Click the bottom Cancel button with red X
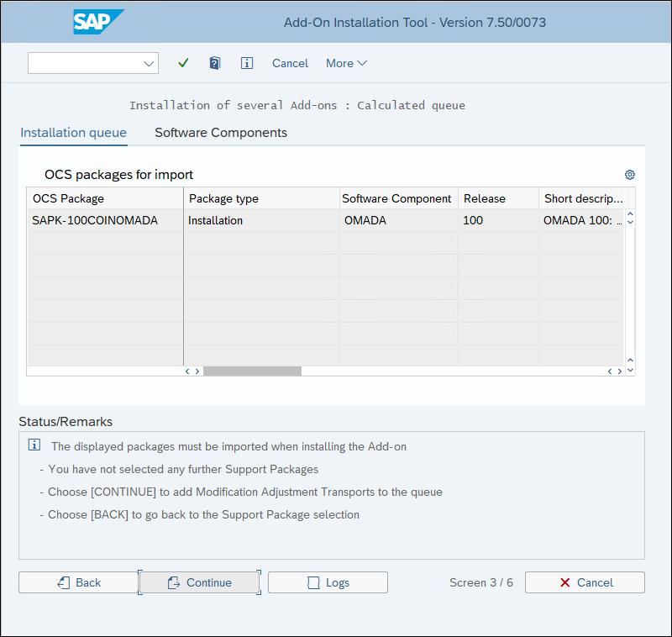Screen dimensions: 672x637 [x=585, y=582]
